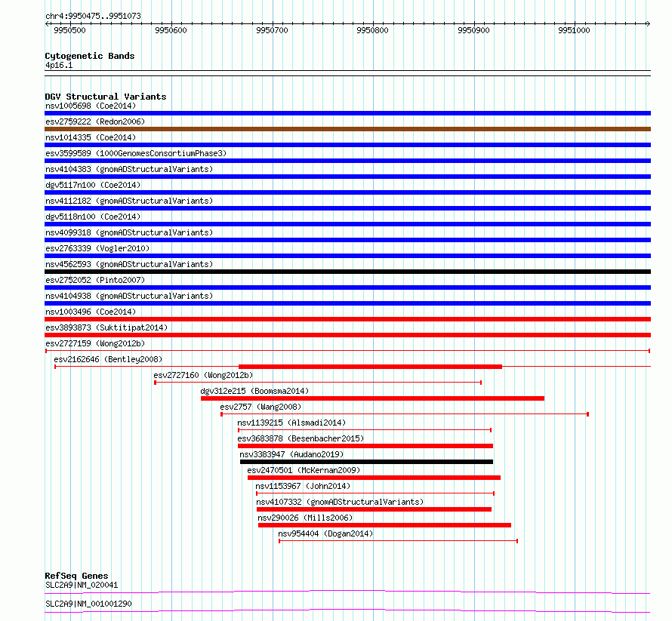Click chr4:9950475..9951073 region label
This screenshot has width=672, height=621.
pos(93,17)
